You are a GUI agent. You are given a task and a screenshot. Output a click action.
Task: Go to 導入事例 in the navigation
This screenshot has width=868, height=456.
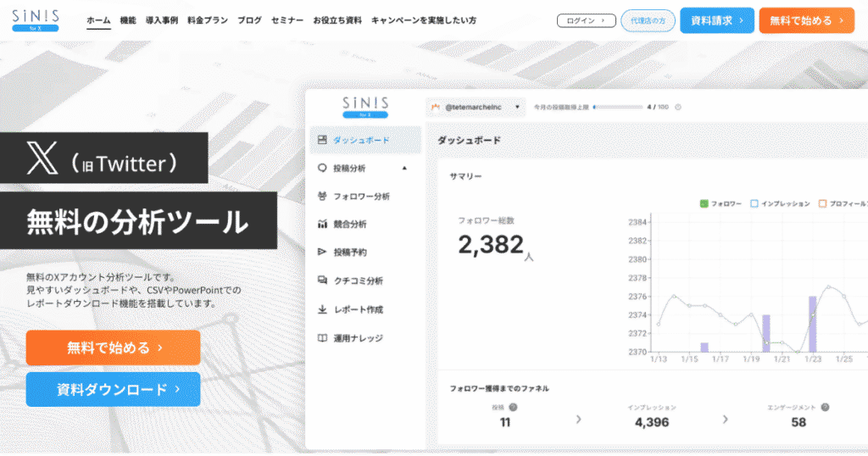[x=162, y=20]
